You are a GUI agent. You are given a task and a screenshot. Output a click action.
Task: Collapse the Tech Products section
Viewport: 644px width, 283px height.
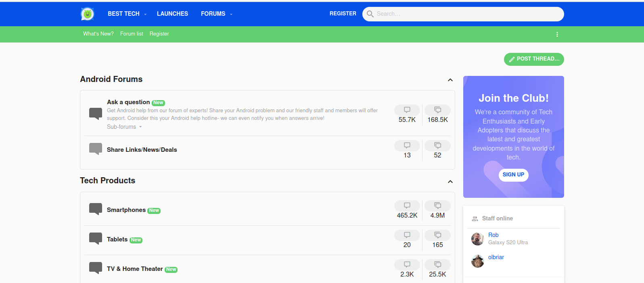tap(450, 182)
